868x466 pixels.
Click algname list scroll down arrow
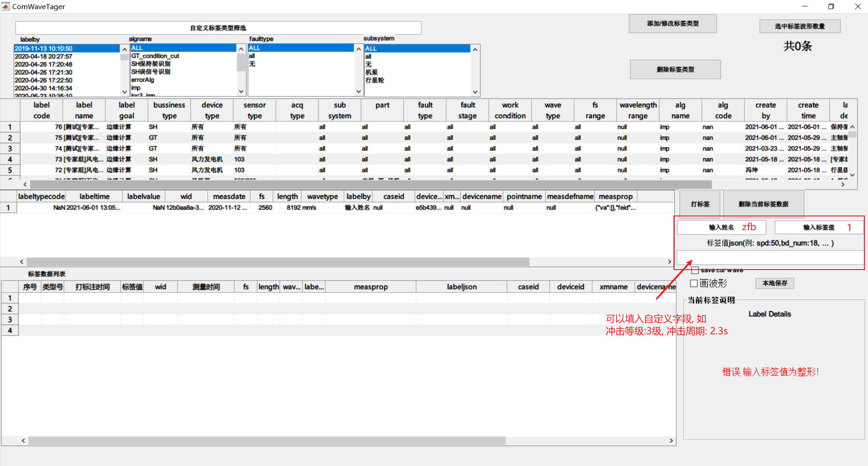[241, 91]
